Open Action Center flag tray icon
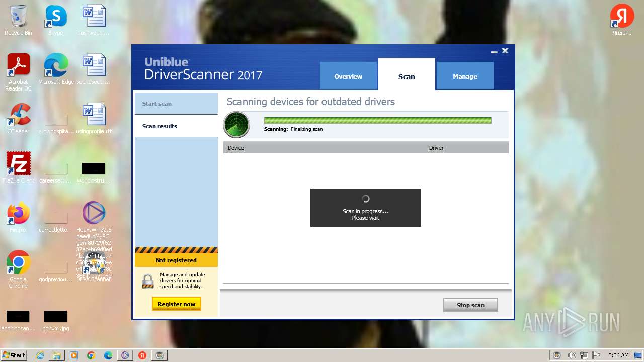Viewport: 644px width, 362px height. [x=596, y=355]
